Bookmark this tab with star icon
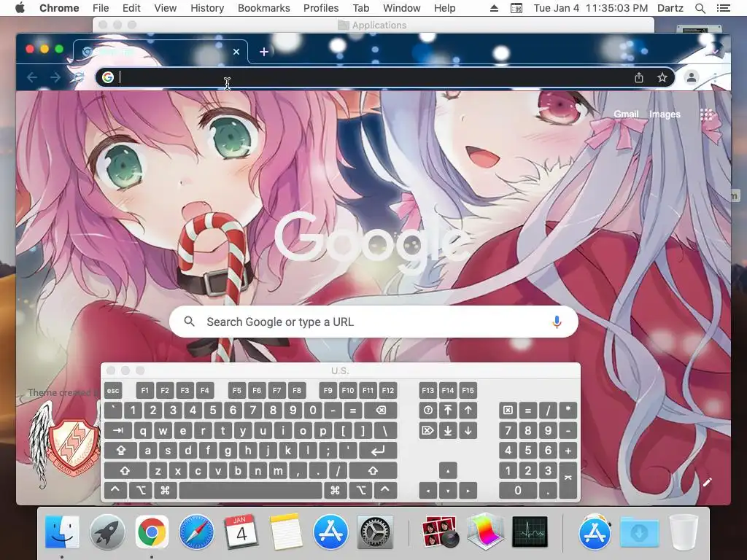 tap(662, 77)
